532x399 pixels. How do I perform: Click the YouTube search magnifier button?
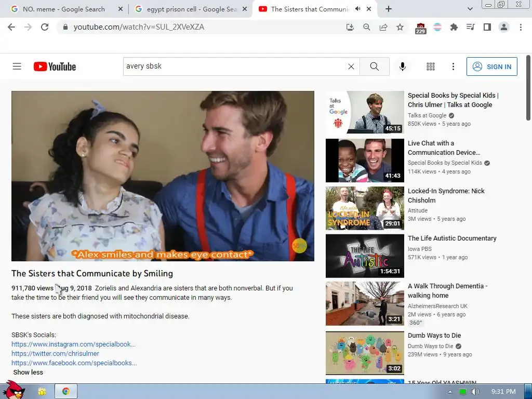pos(375,66)
